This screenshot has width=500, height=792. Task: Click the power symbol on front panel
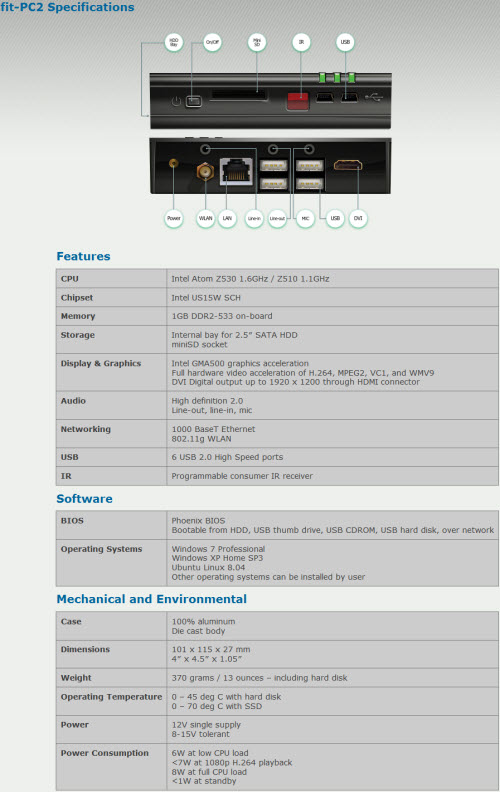click(x=176, y=102)
